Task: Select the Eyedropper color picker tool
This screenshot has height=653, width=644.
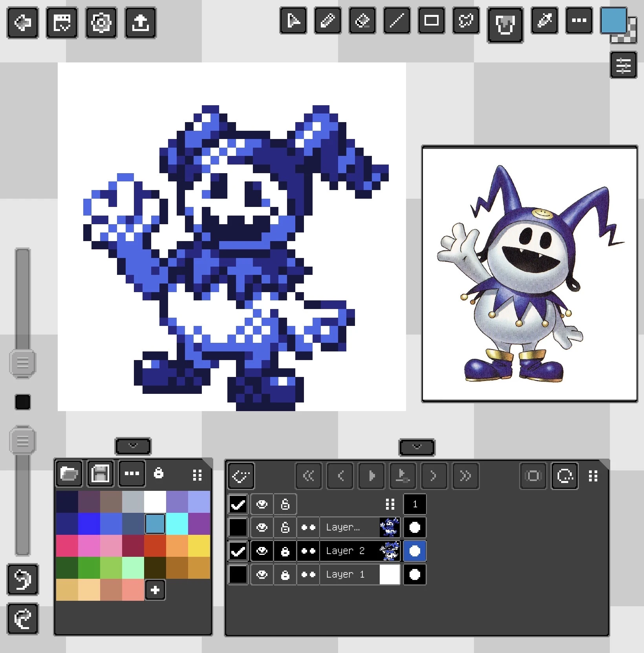Action: (544, 21)
